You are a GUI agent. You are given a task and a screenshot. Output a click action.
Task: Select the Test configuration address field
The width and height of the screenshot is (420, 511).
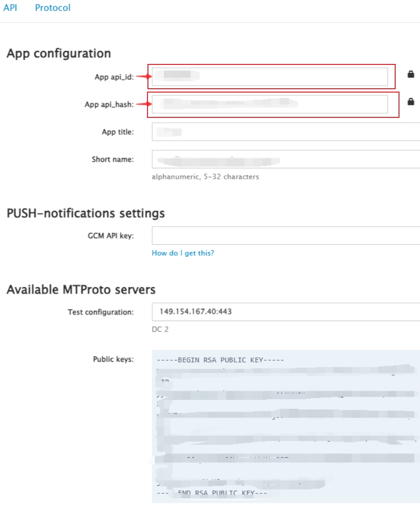285,312
